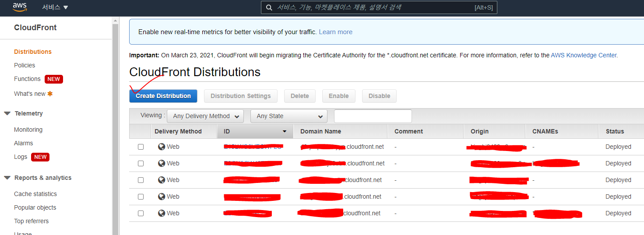Viewport: 644px width, 235px height.
Task: Click Deployed status in fifth row
Action: point(618,213)
